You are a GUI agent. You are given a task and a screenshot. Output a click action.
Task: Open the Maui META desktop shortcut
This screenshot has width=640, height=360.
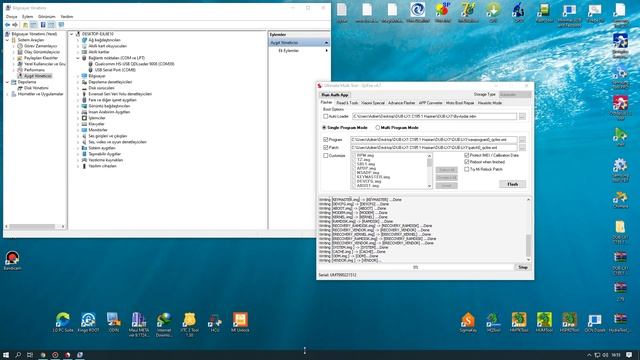click(139, 325)
